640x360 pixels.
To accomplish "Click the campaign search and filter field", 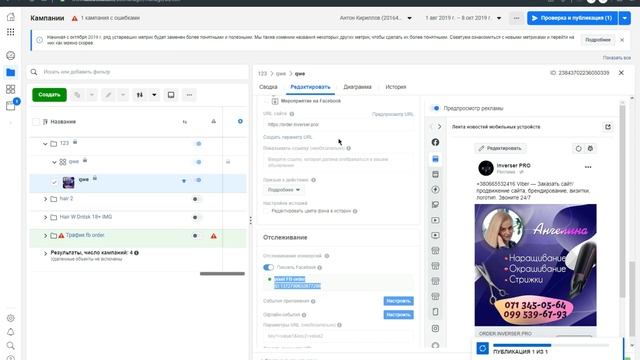I will (x=138, y=72).
